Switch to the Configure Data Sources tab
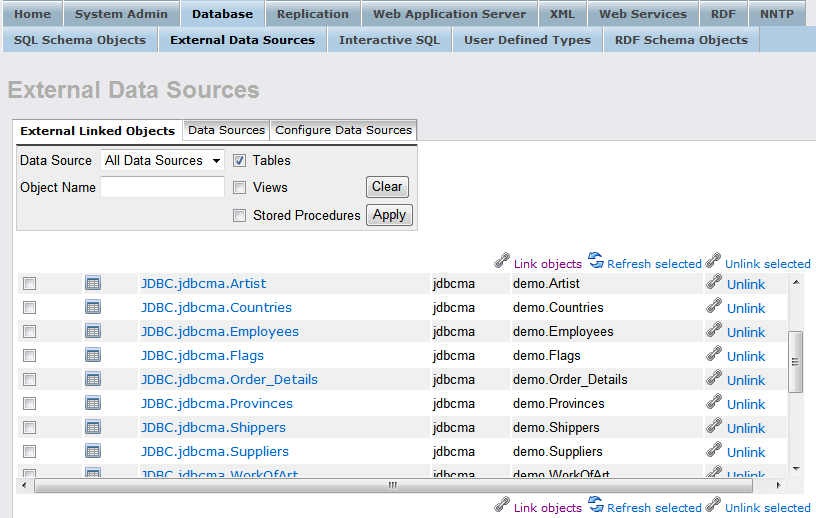Image resolution: width=816 pixels, height=518 pixels. (343, 130)
